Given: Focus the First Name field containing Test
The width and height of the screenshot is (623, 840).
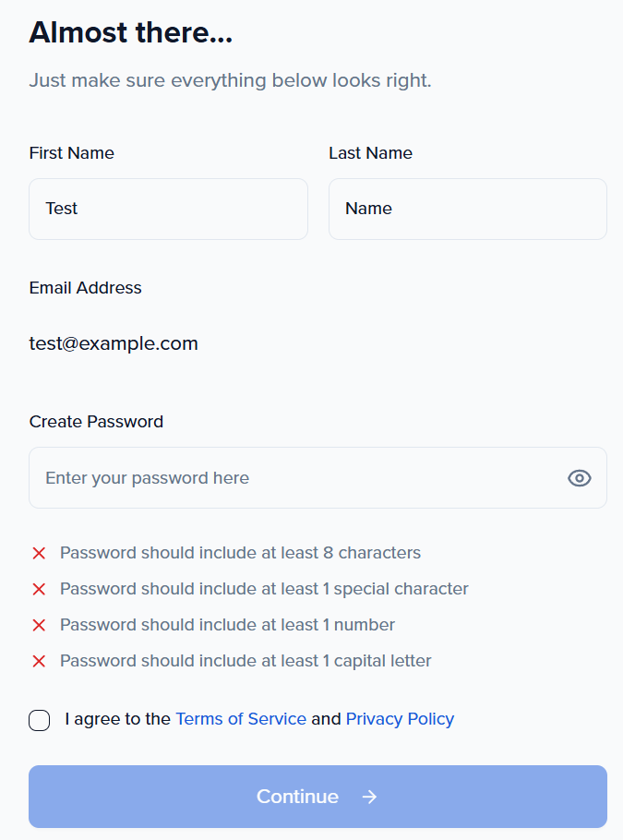Looking at the screenshot, I should pos(168,209).
